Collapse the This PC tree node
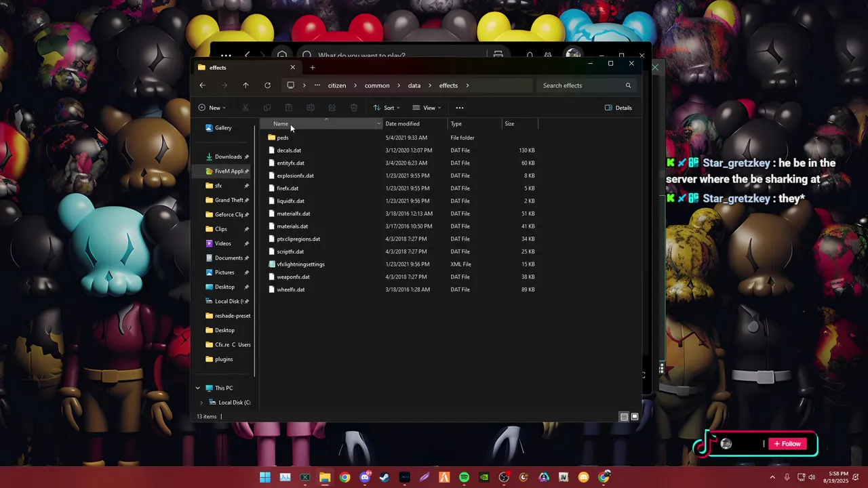Viewport: 868px width, 488px height. pyautogui.click(x=198, y=388)
